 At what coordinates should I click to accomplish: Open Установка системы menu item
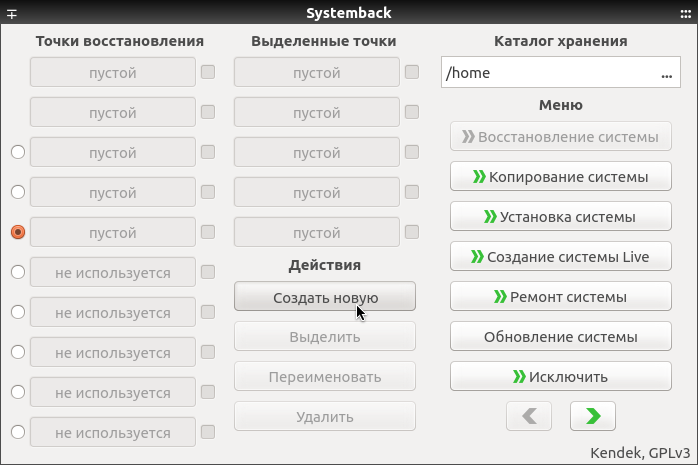560,216
